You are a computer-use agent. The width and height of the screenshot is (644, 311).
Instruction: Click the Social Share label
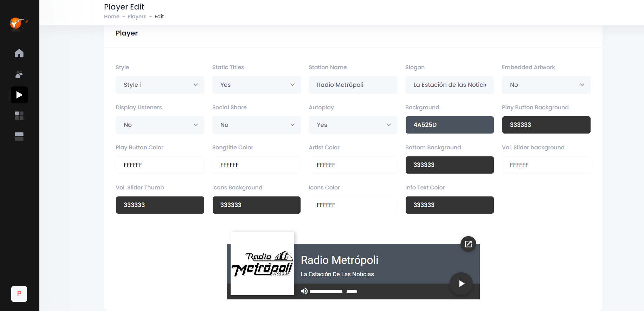tap(230, 107)
